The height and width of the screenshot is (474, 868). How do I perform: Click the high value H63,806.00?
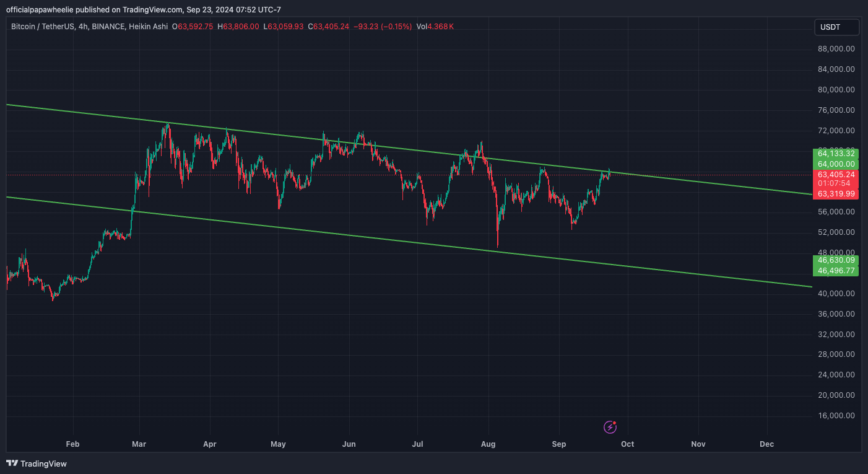pos(238,27)
